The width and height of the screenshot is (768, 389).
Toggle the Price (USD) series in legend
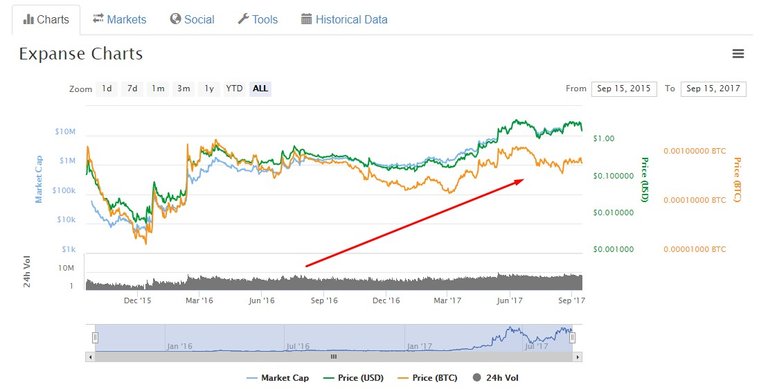coord(354,378)
